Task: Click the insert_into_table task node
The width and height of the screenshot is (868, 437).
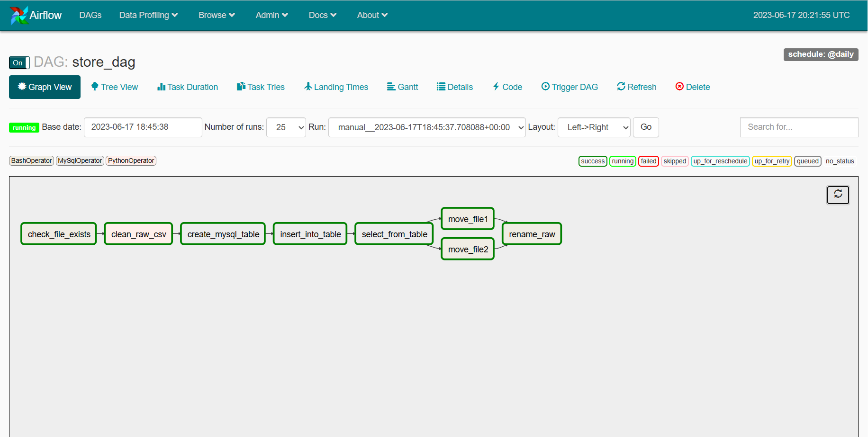Action: 310,234
